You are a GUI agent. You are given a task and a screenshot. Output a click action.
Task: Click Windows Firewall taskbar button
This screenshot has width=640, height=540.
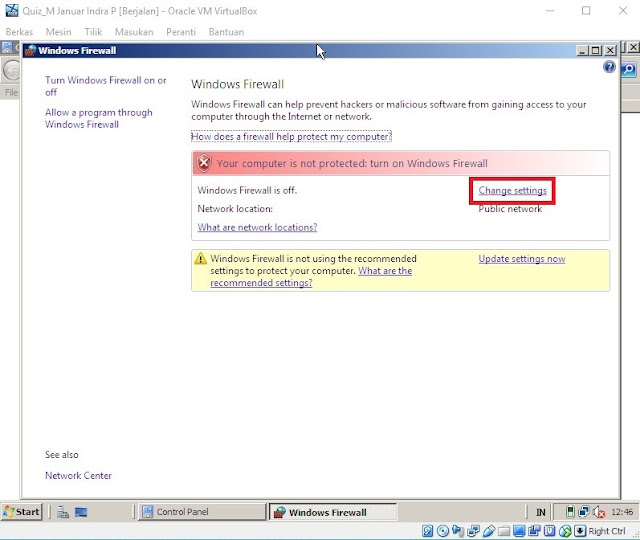(x=333, y=512)
